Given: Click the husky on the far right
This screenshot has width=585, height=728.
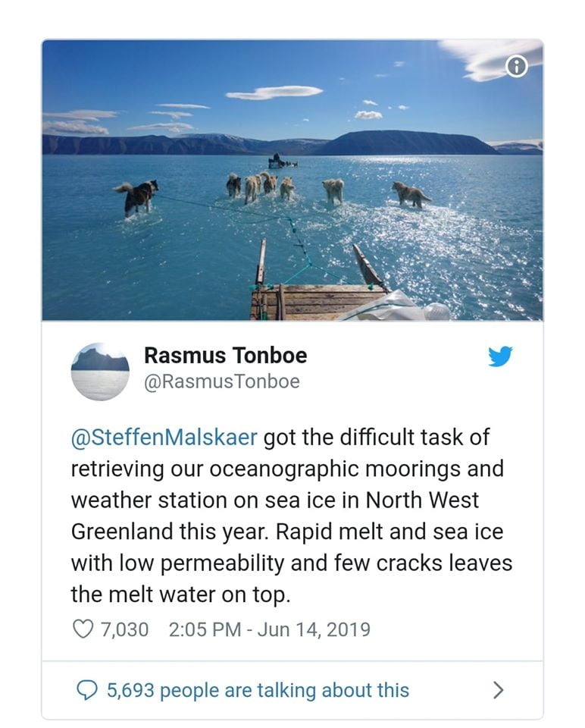Looking at the screenshot, I should (x=410, y=194).
